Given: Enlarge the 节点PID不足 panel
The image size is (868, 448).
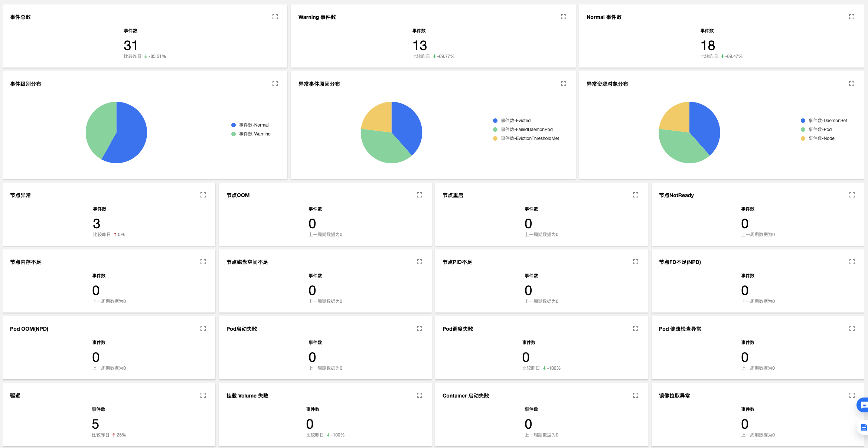Looking at the screenshot, I should coord(636,262).
